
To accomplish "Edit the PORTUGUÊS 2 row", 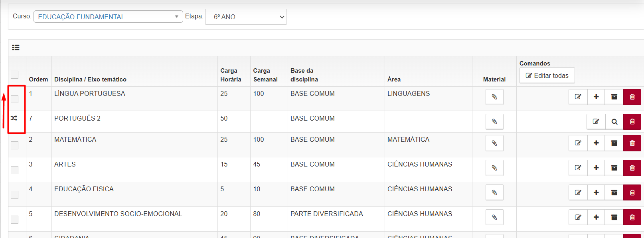I will pyautogui.click(x=596, y=122).
